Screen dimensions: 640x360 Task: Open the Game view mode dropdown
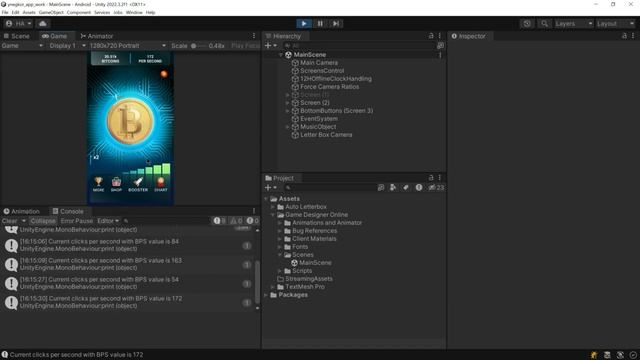pyautogui.click(x=22, y=46)
